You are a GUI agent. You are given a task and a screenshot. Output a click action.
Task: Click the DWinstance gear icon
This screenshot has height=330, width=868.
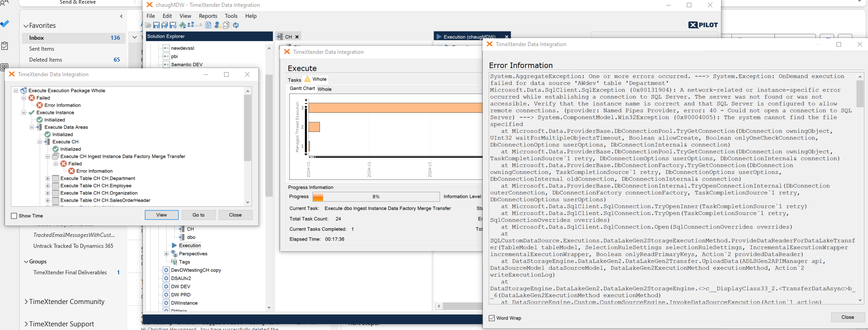pyautogui.click(x=166, y=303)
